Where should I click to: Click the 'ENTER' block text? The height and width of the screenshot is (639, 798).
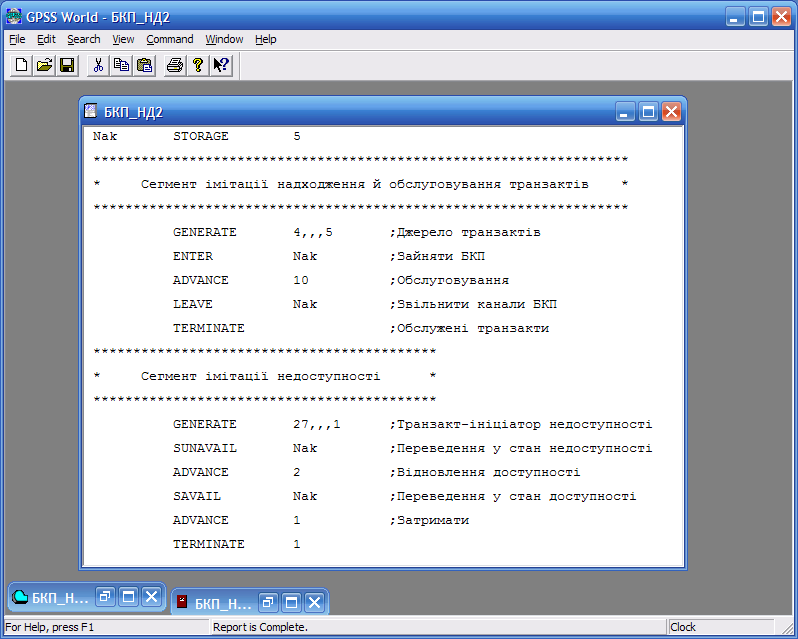tap(193, 256)
